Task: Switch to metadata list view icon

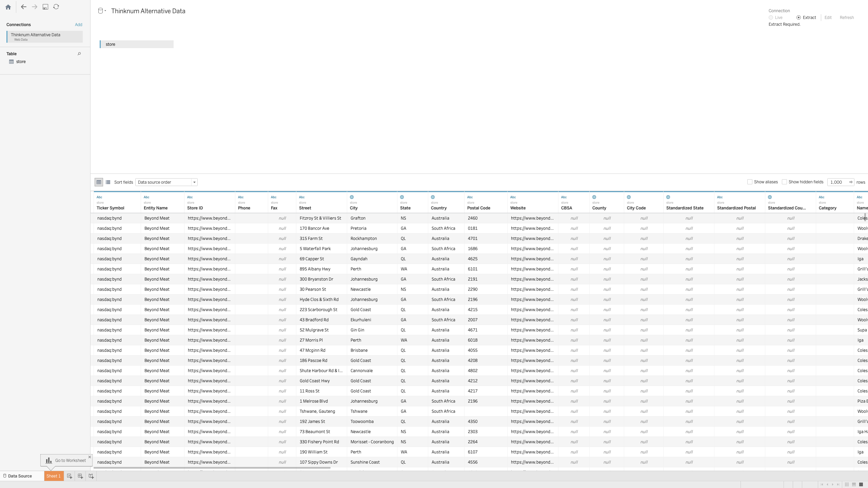Action: 108,182
